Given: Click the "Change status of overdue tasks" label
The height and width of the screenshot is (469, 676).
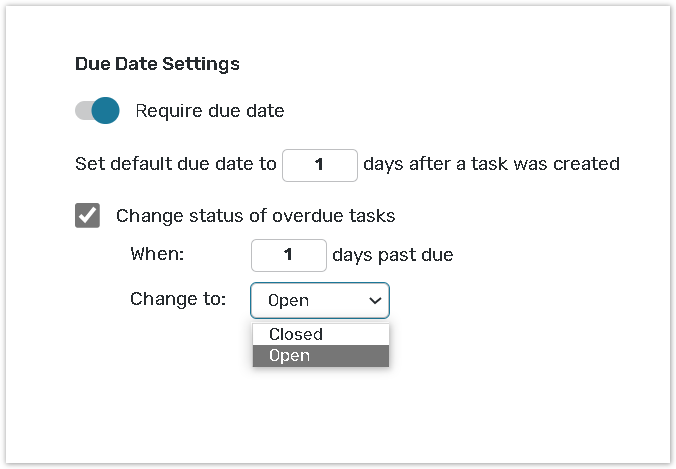Looking at the screenshot, I should 255,216.
